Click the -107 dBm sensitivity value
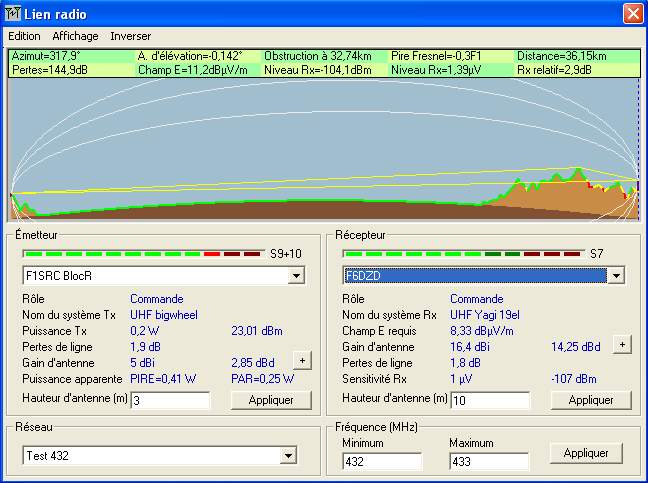Screen dimensions: 648x483 574,379
